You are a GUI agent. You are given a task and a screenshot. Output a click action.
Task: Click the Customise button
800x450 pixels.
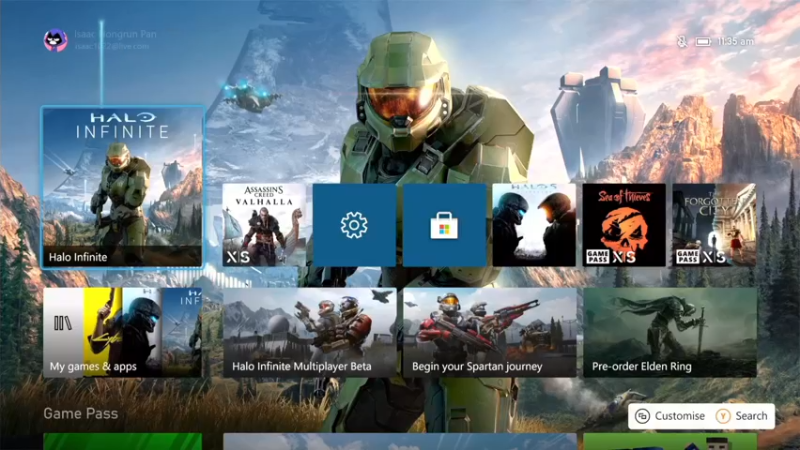pyautogui.click(x=670, y=416)
